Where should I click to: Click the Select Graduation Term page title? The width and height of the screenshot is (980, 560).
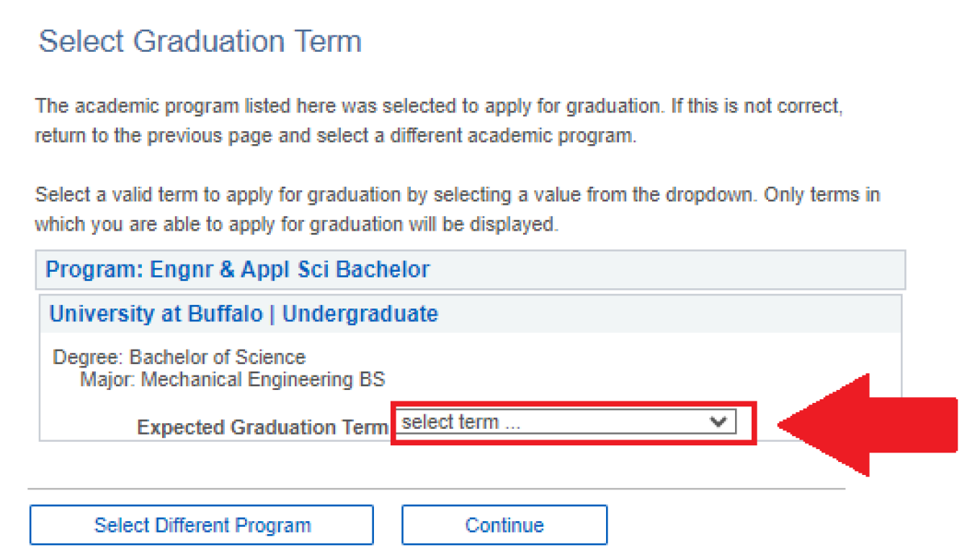pos(200,42)
